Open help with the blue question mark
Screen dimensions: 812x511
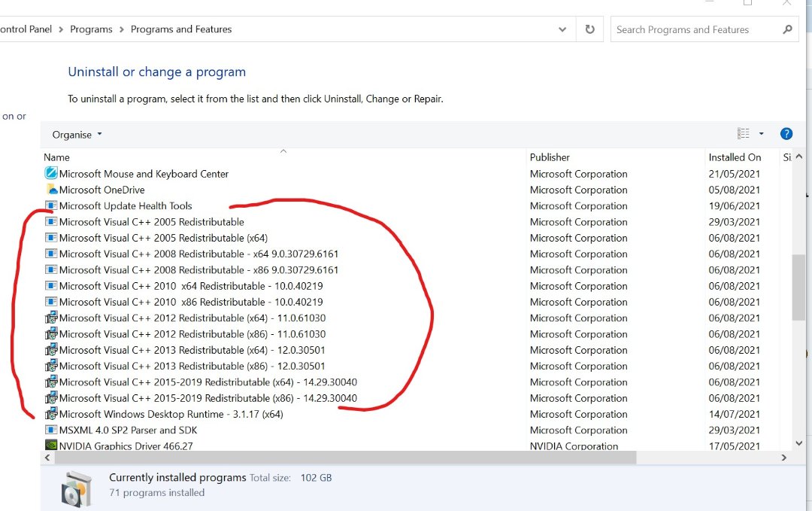(x=786, y=134)
